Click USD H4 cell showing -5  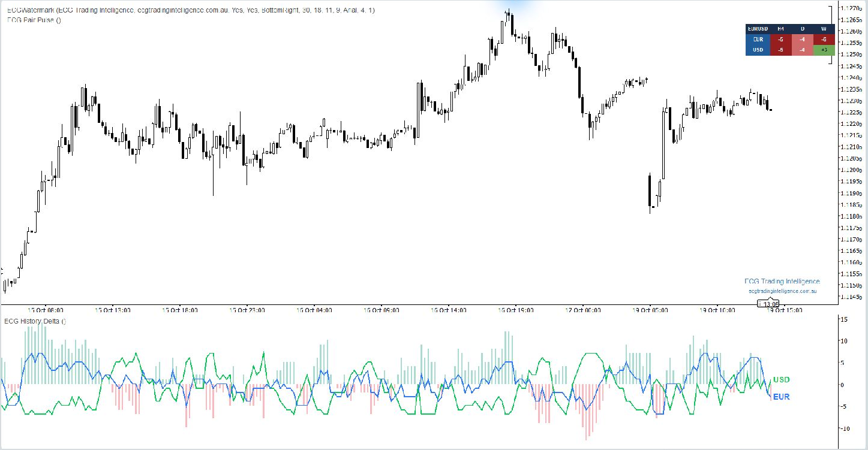click(780, 50)
